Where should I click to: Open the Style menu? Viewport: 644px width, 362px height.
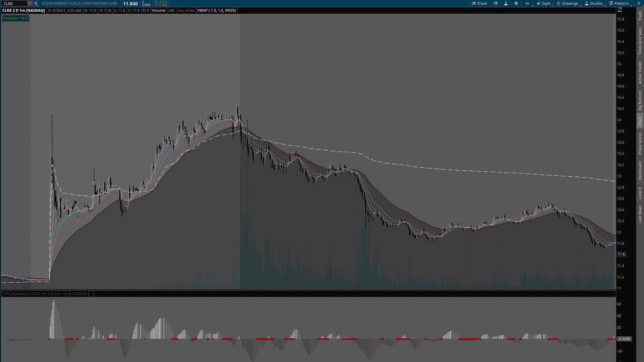point(544,3)
